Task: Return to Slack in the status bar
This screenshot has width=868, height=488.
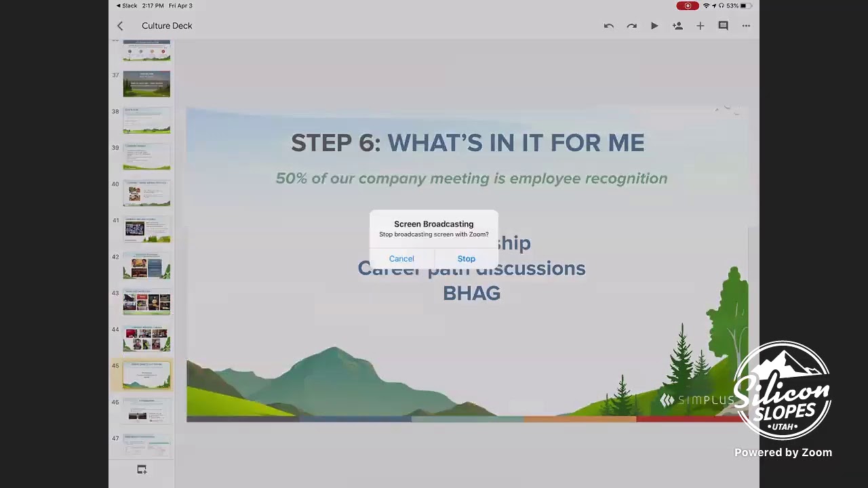Action: [x=127, y=5]
